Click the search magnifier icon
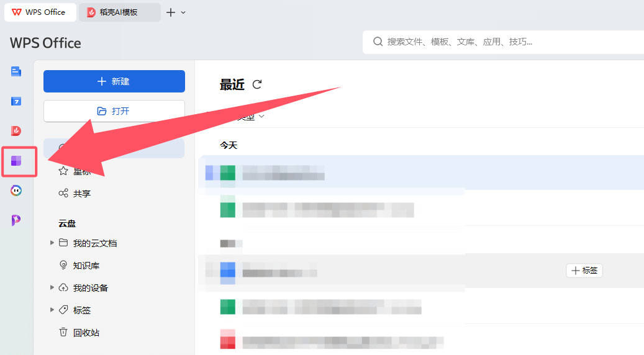 point(378,42)
